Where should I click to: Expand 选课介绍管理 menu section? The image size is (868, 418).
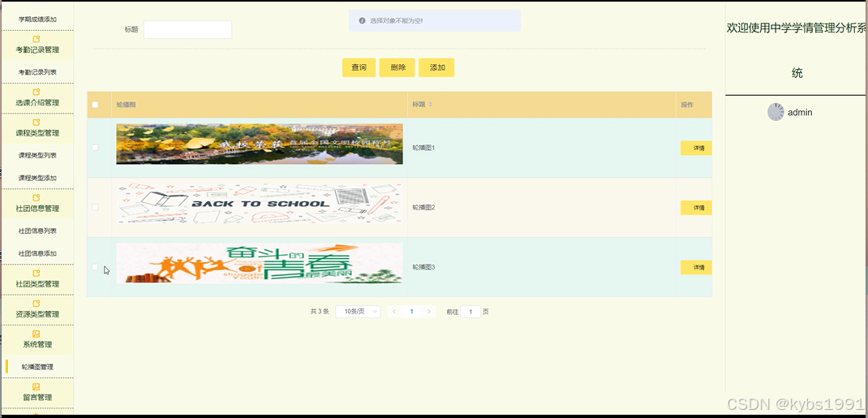coord(37,97)
